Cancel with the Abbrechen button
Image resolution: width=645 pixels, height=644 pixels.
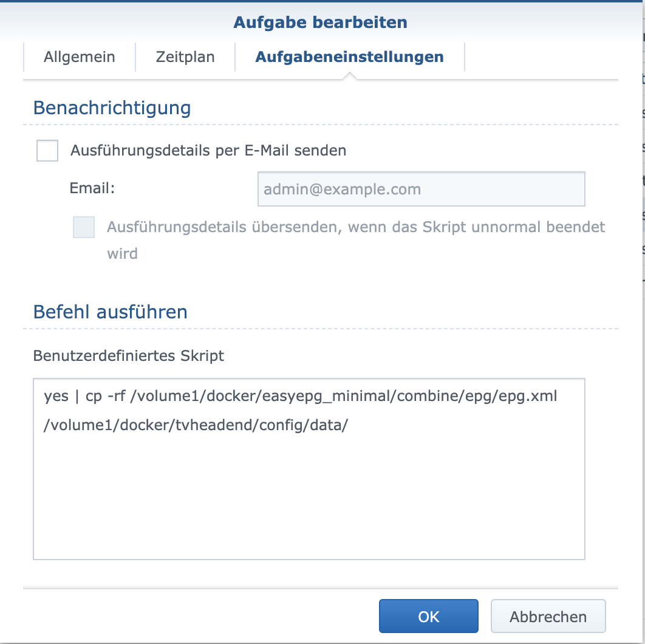click(548, 616)
